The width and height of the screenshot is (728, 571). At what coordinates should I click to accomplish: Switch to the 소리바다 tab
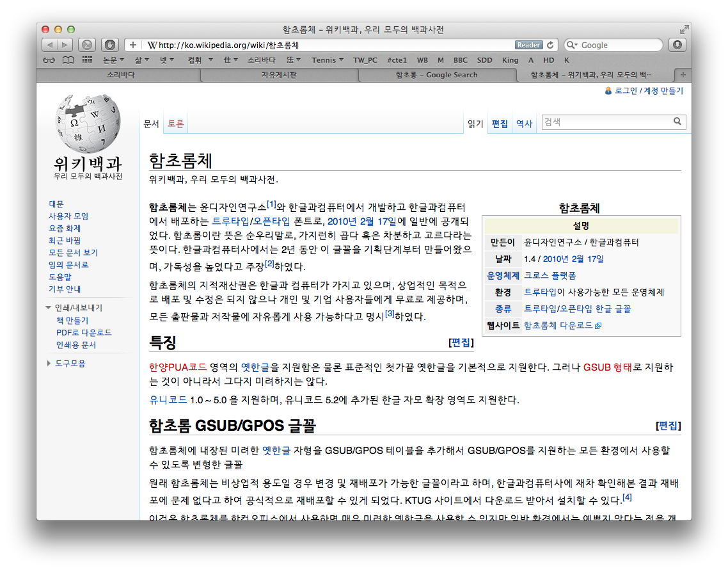pyautogui.click(x=121, y=75)
